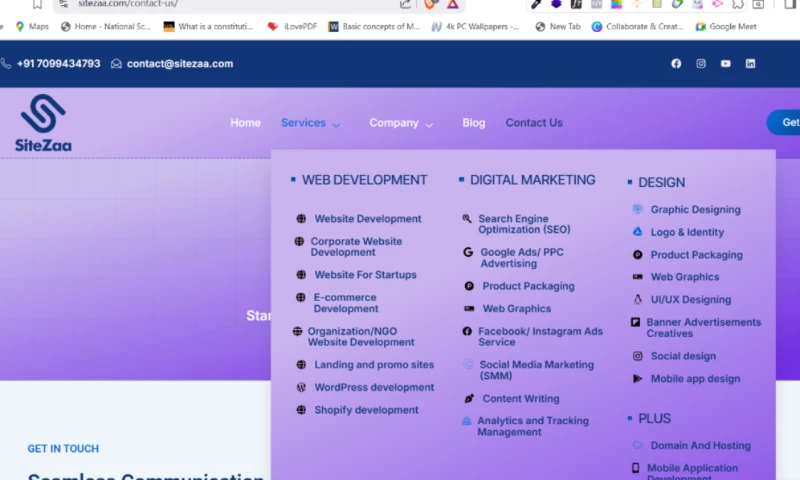Click the Brave shield icon in address bar

pyautogui.click(x=431, y=4)
